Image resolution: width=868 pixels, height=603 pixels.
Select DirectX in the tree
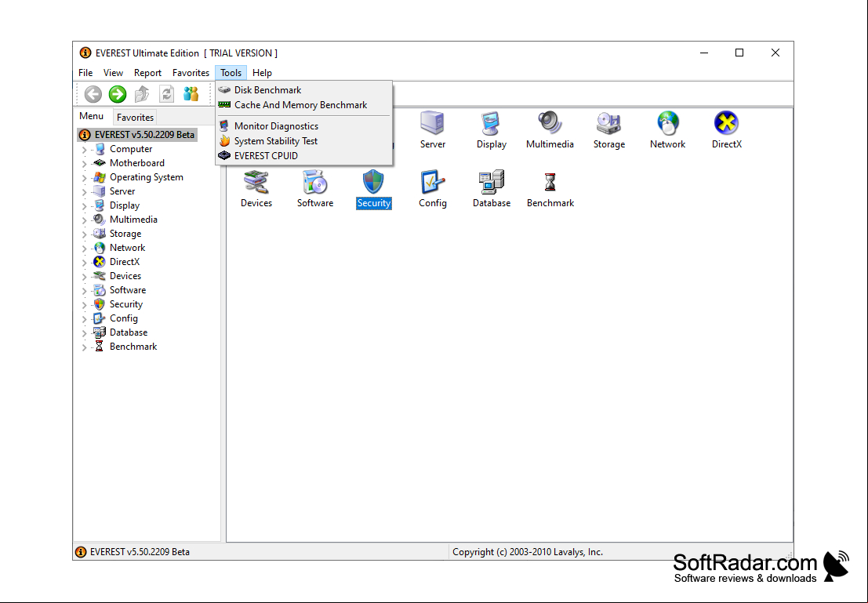(125, 262)
